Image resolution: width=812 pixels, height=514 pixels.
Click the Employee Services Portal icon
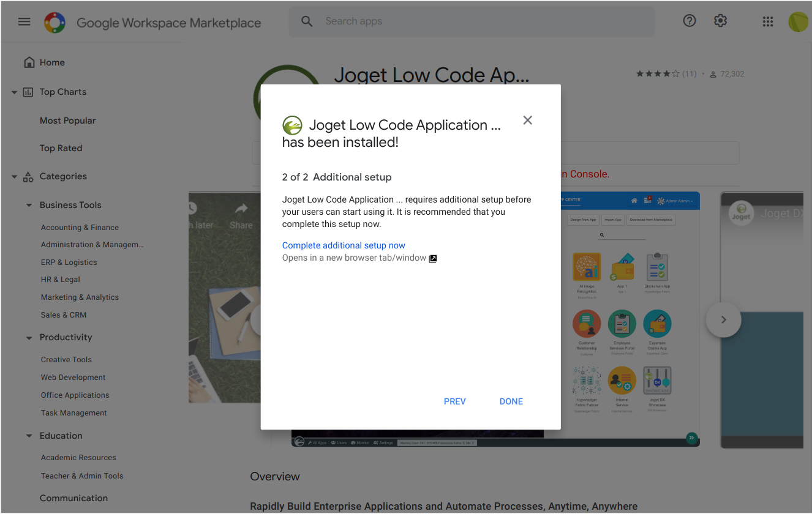pyautogui.click(x=622, y=323)
